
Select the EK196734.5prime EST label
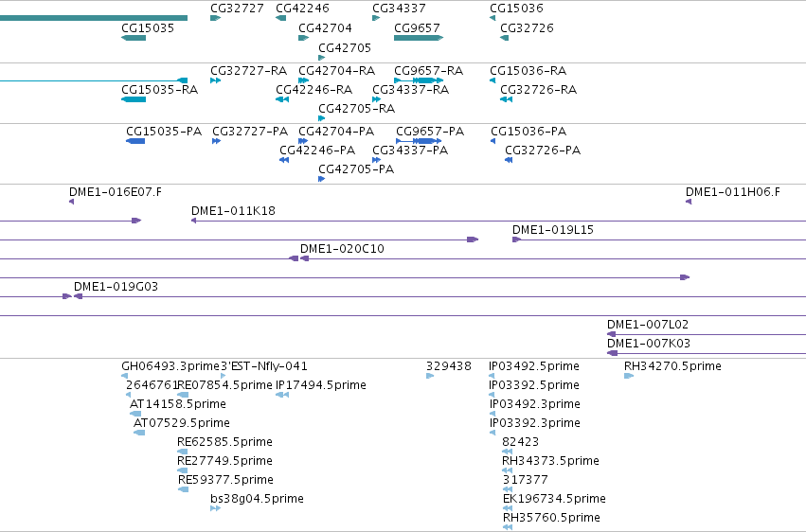pyautogui.click(x=554, y=499)
